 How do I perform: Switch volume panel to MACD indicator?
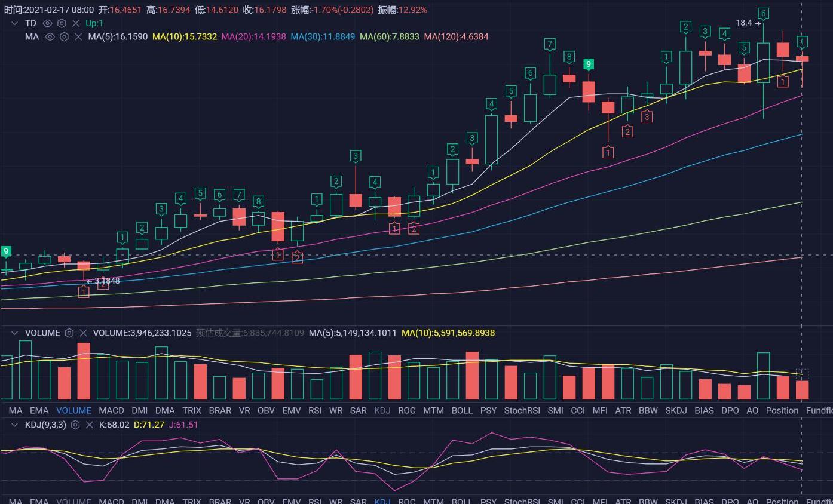tap(111, 411)
